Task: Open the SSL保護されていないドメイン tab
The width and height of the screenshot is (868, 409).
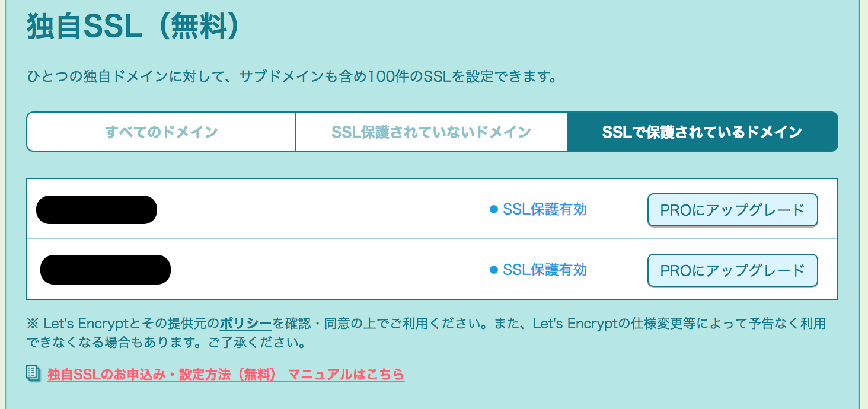Action: coord(431,132)
